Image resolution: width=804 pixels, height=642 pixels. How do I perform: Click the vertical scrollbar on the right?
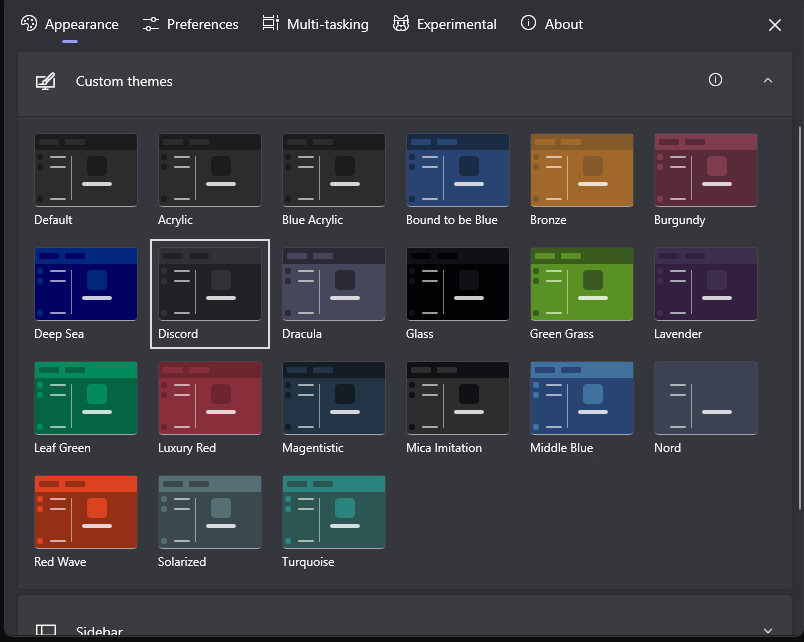[800, 318]
